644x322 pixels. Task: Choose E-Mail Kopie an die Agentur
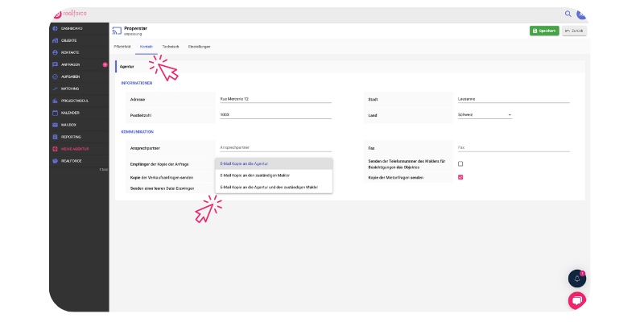(x=274, y=163)
